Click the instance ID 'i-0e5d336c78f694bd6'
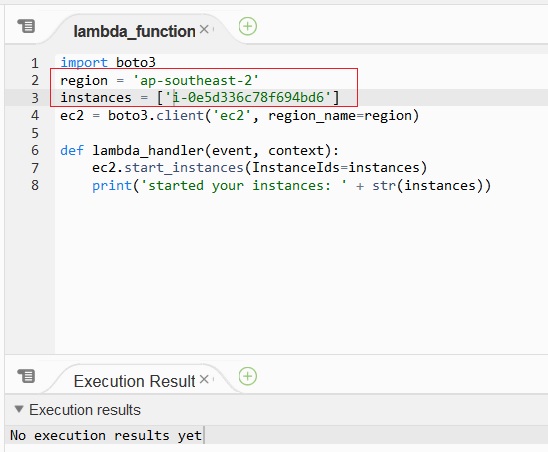Screen dimensions: 548x452 pos(248,98)
